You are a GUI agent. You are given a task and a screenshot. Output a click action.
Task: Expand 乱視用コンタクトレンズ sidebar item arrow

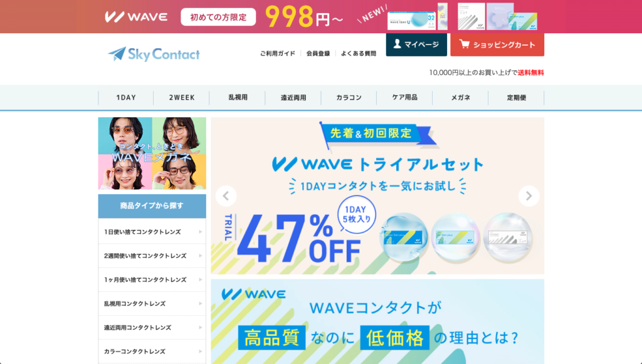coord(200,303)
